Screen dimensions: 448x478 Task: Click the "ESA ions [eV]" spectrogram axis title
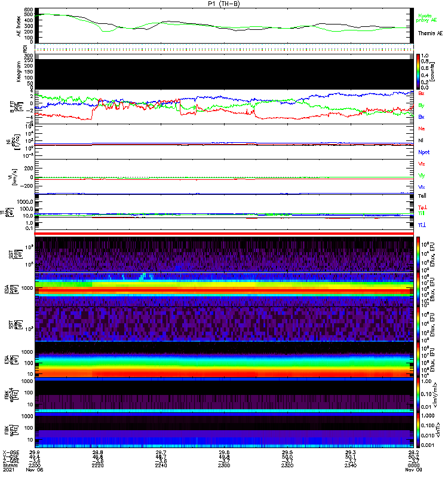point(10,289)
